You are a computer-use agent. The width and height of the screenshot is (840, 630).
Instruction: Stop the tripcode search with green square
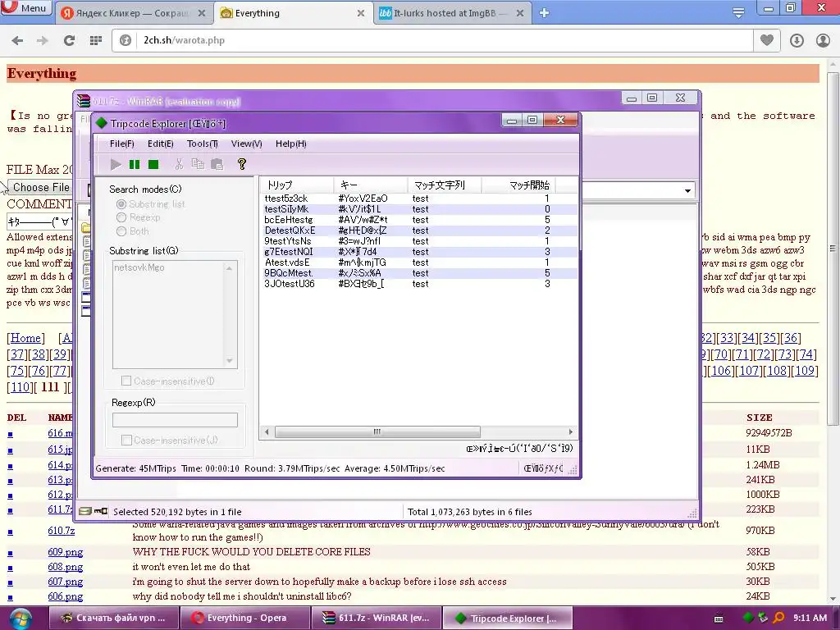click(x=153, y=164)
